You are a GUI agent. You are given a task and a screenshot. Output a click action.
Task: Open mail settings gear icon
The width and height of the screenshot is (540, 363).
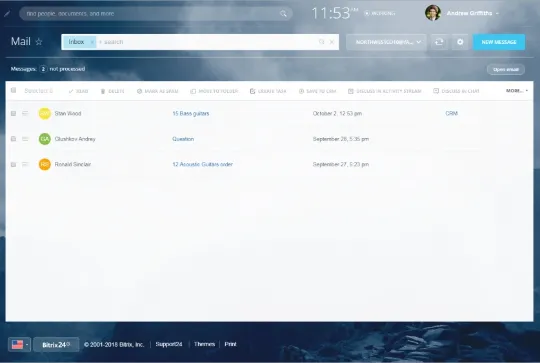[x=460, y=42]
